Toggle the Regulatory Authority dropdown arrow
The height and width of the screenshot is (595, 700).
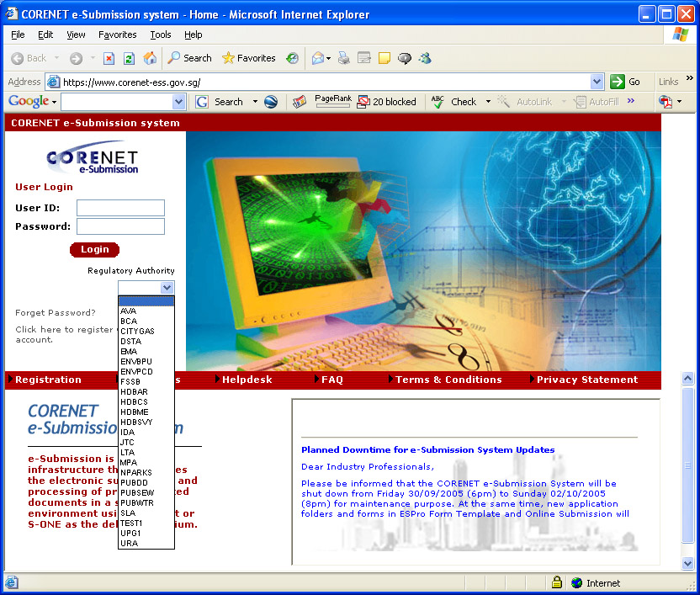tap(167, 288)
